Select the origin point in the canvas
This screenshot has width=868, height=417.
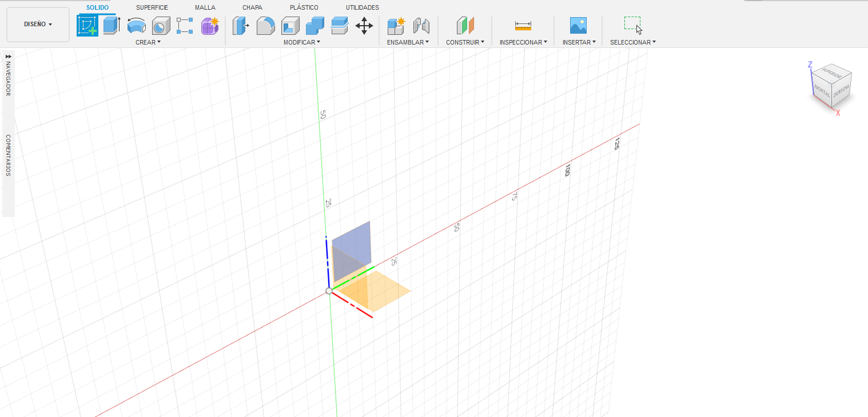tap(329, 291)
